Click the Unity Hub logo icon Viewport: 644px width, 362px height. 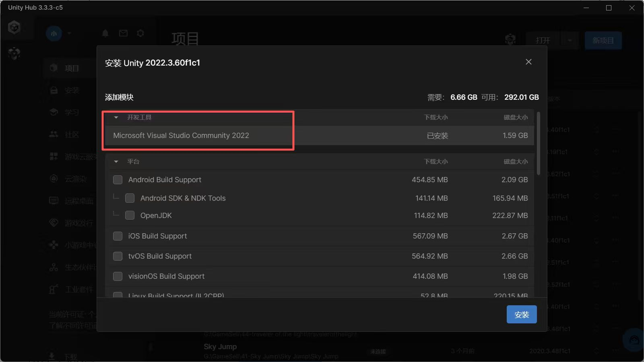click(14, 28)
